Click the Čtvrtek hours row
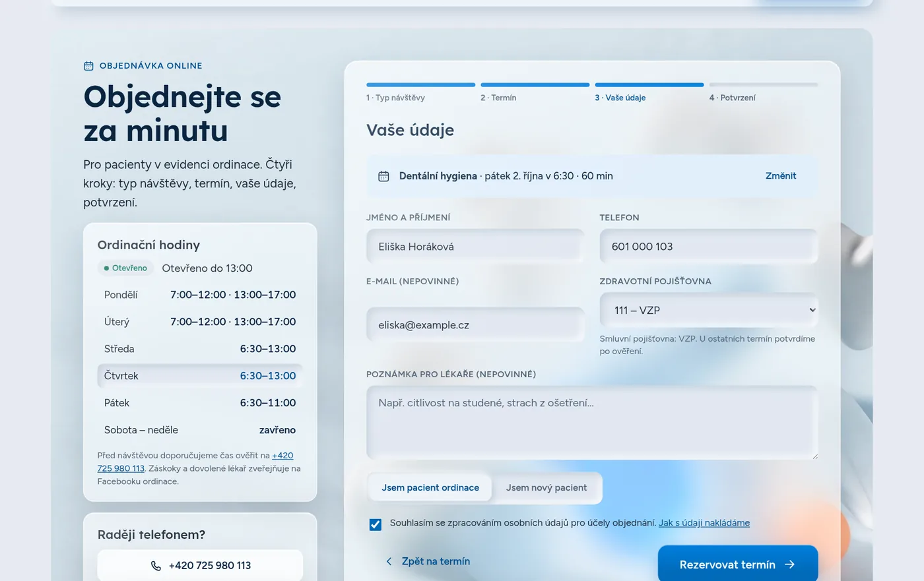924x581 pixels. (200, 376)
